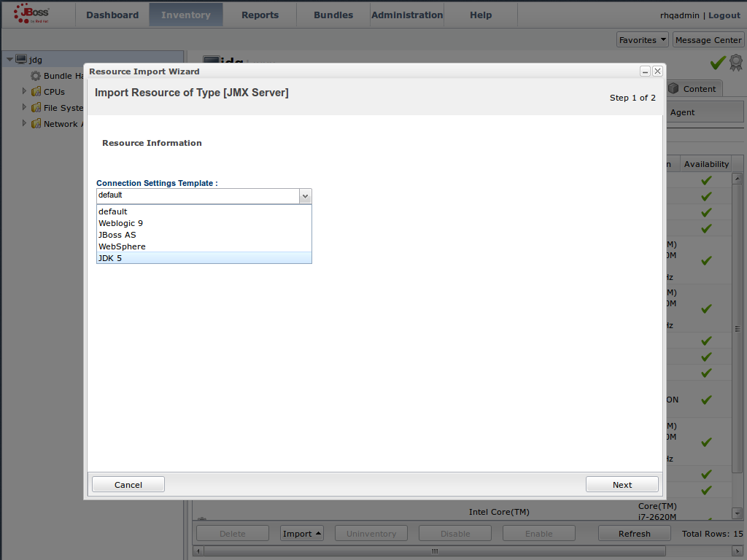Click the Connection Settings Template text field
Screen dimensions: 747x560
[x=197, y=195]
